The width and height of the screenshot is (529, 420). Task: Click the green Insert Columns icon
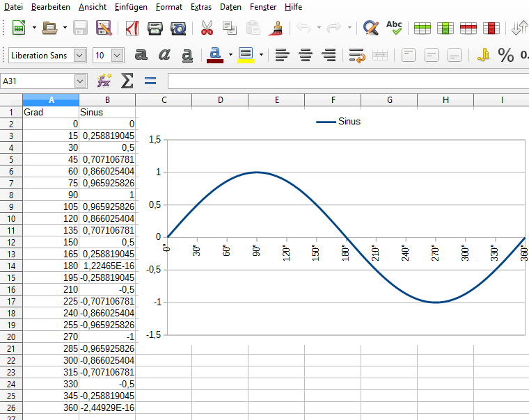pyautogui.click(x=445, y=29)
